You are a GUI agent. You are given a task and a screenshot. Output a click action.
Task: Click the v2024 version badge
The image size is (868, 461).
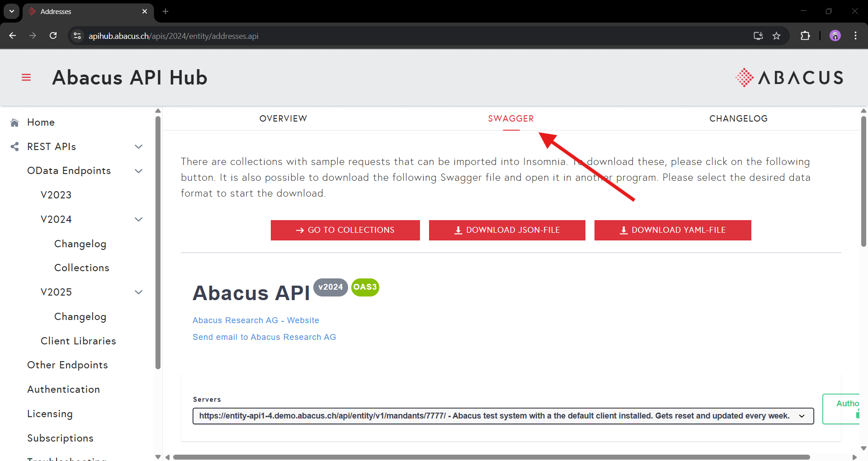click(x=330, y=287)
